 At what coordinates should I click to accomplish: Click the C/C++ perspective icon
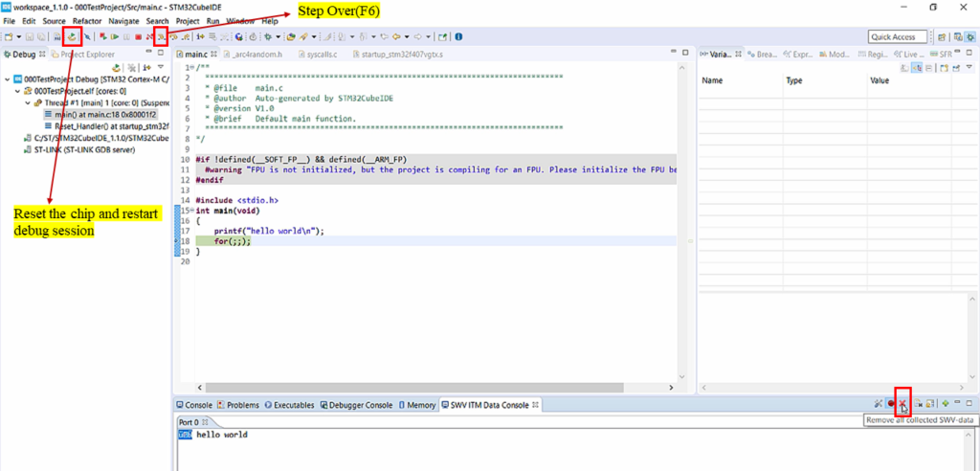click(x=957, y=37)
